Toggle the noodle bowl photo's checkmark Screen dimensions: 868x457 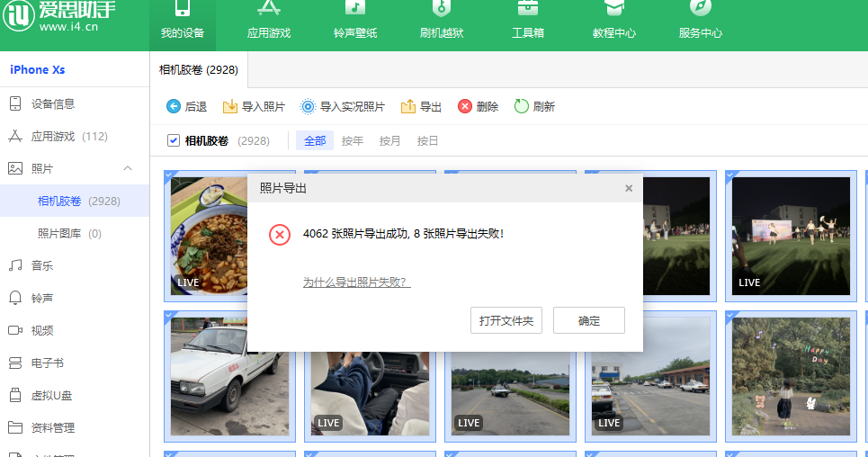pyautogui.click(x=169, y=175)
